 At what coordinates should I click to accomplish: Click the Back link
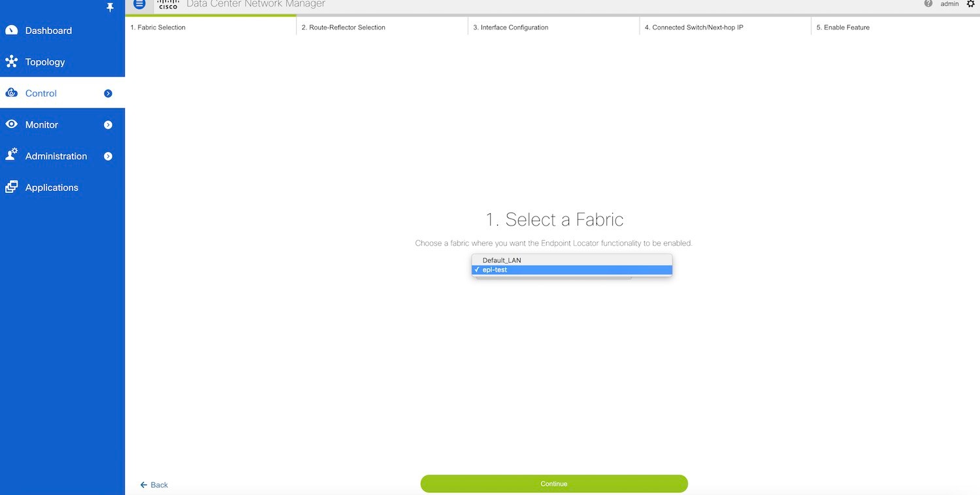pos(154,485)
